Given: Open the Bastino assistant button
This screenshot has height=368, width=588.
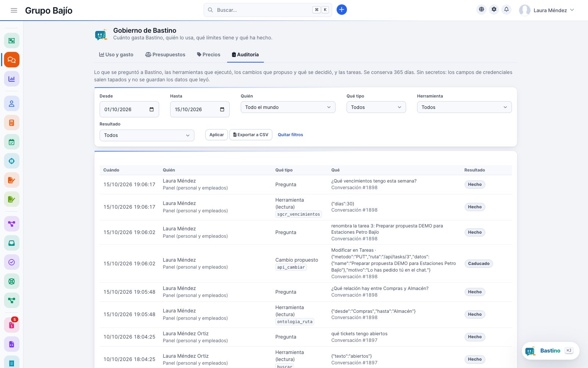Looking at the screenshot, I should coord(550,351).
